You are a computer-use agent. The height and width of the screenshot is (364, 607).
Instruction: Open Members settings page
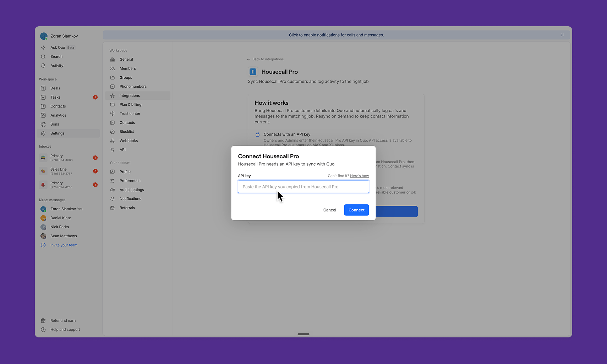(138, 68)
